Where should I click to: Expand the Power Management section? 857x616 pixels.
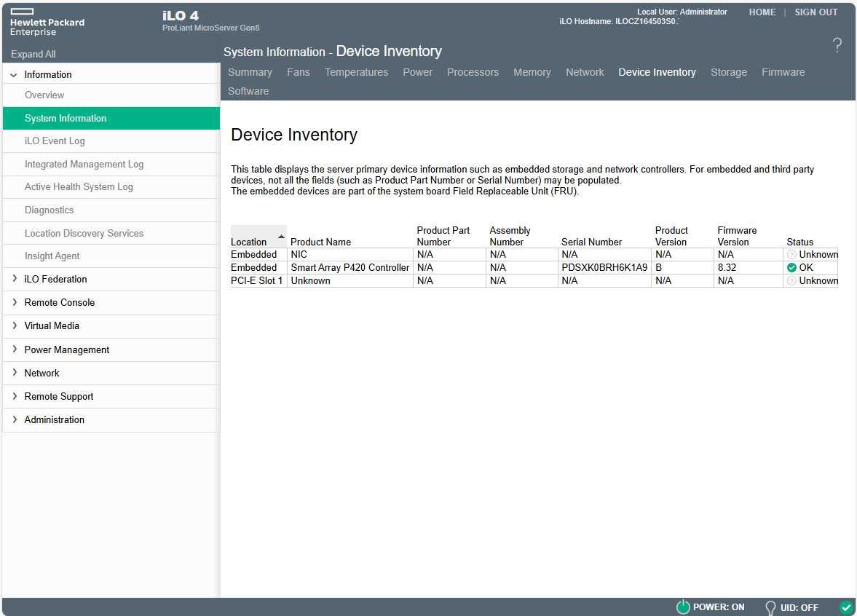(x=15, y=350)
